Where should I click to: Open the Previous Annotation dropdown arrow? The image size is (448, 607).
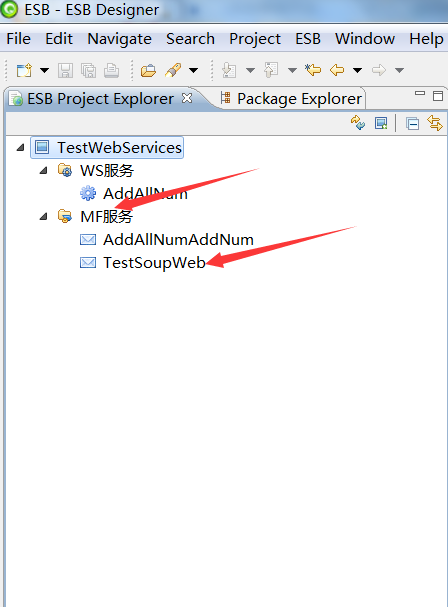pyautogui.click(x=292, y=70)
